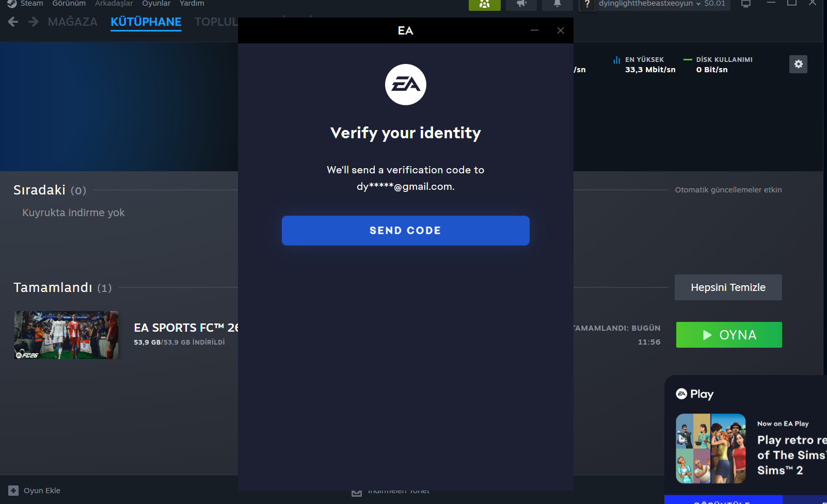The width and height of the screenshot is (827, 504).
Task: Click the 'Sıradaki (0)' heading
Action: [x=50, y=190]
